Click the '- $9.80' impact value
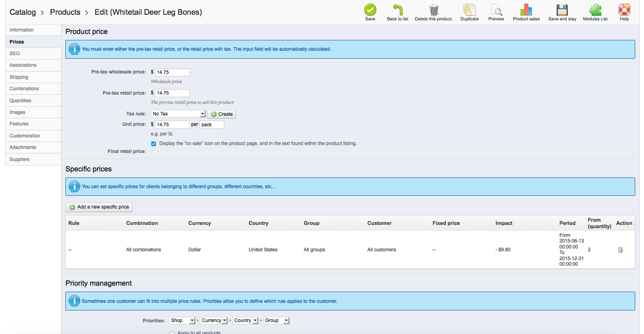The image size is (644, 334). pos(503,250)
